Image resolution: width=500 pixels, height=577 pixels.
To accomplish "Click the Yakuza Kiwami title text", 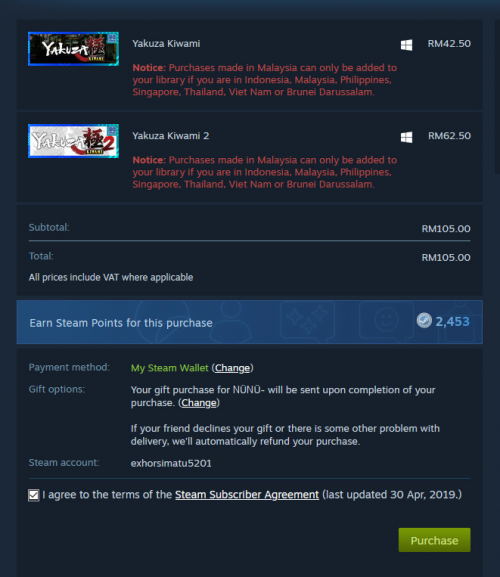I will click(x=166, y=43).
